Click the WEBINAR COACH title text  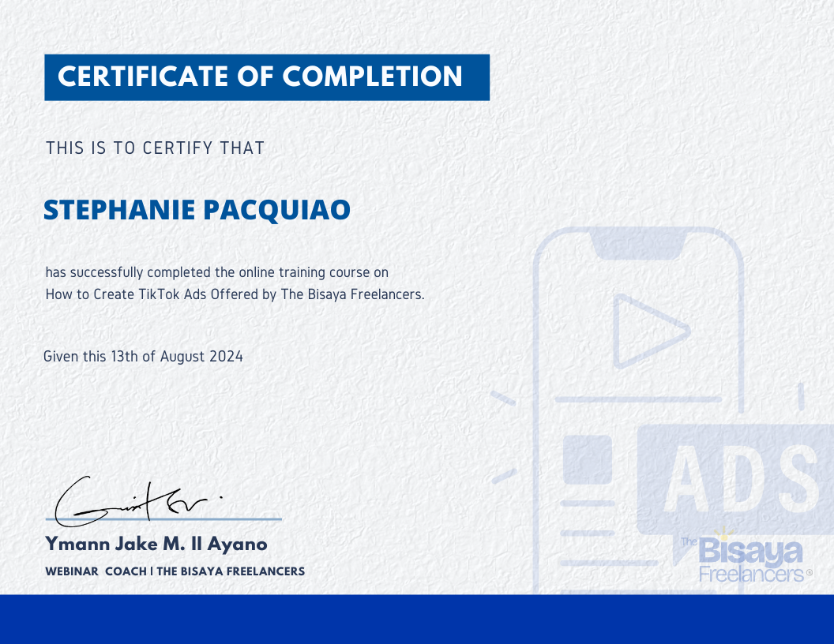[175, 571]
